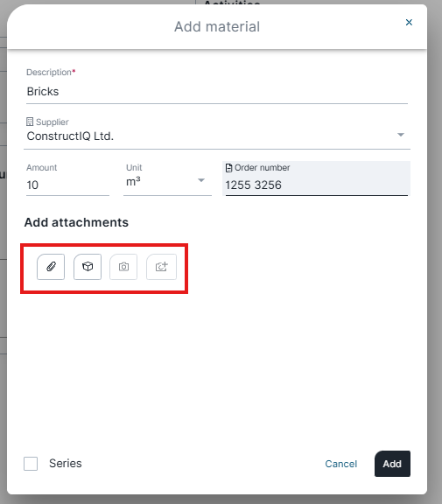Open the Unit dropdown arrow
This screenshot has width=442, height=504.
[201, 180]
